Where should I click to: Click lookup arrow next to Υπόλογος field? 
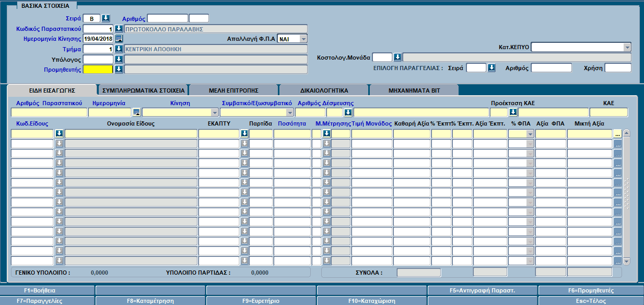(x=119, y=59)
